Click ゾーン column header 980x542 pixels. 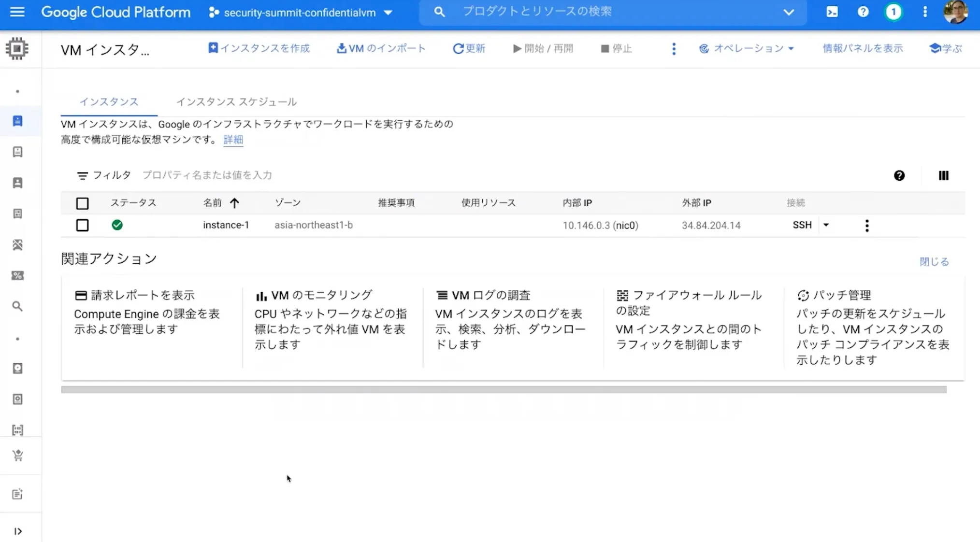click(288, 203)
